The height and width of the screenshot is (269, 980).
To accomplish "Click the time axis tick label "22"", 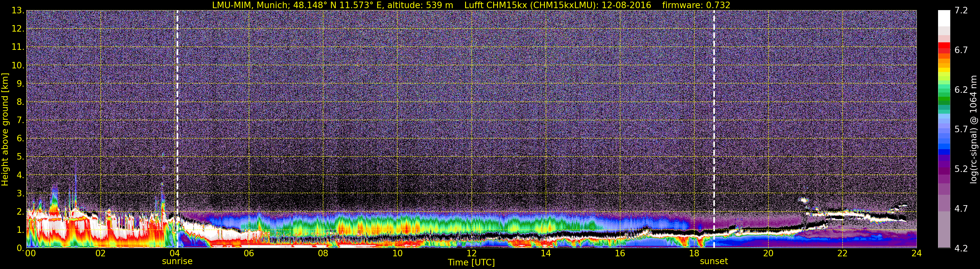I will tap(842, 253).
